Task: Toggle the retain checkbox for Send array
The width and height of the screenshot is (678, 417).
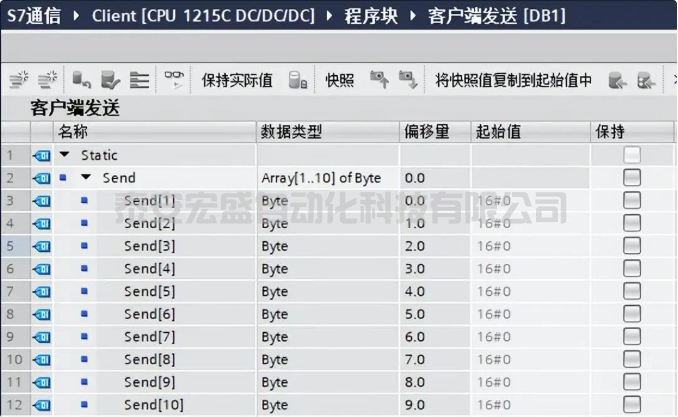Action: (x=631, y=177)
